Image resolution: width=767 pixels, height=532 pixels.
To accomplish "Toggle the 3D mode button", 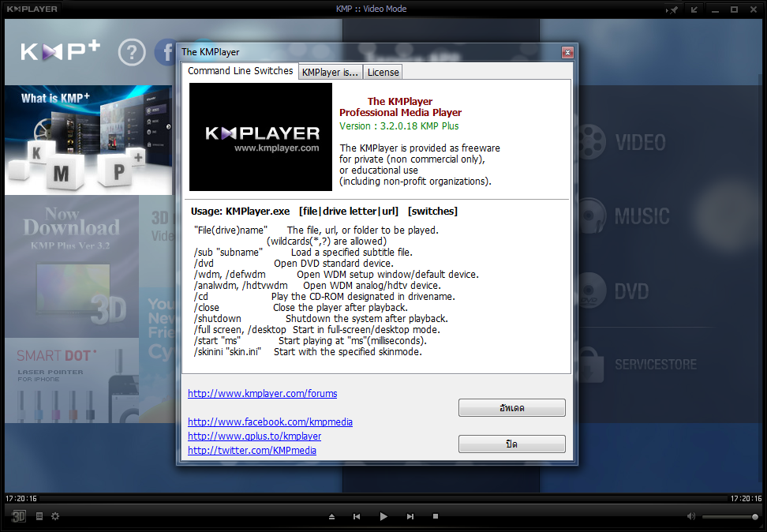I will pos(18,516).
